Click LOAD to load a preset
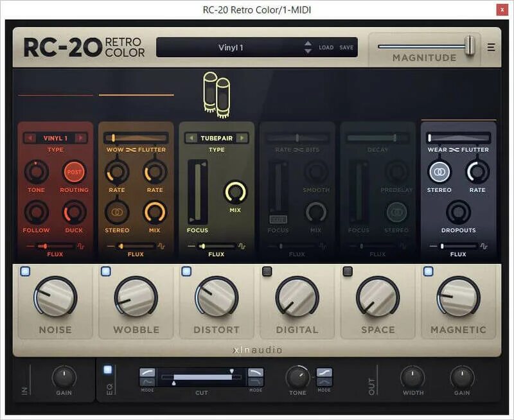 326,48
